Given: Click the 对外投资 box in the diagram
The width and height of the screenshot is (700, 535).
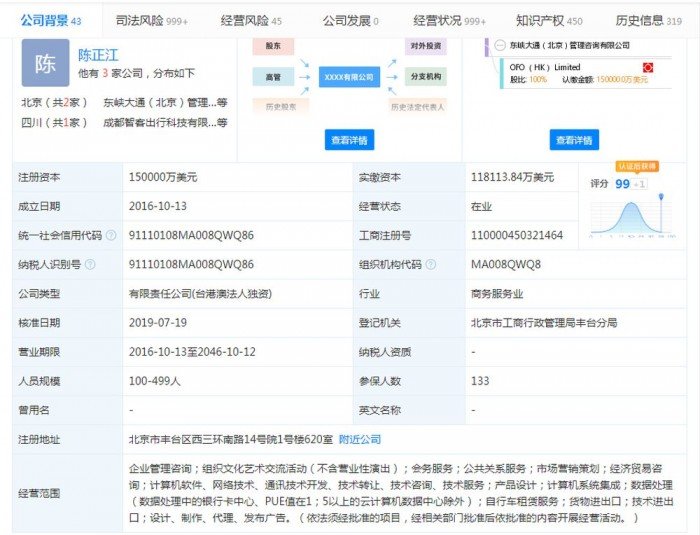Looking at the screenshot, I should [426, 46].
